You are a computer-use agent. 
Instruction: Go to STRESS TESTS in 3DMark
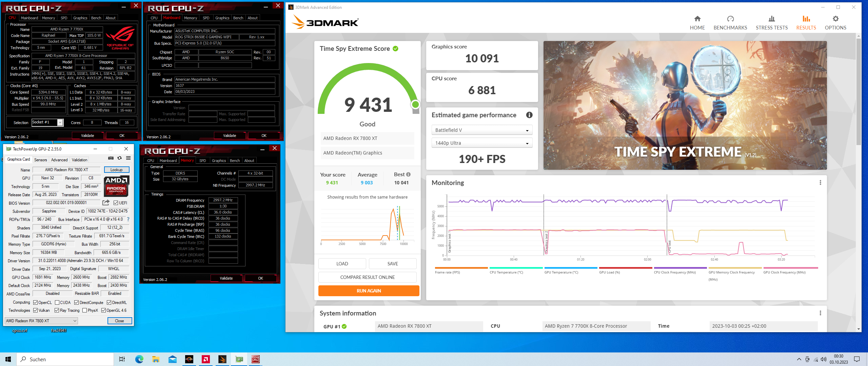click(771, 23)
